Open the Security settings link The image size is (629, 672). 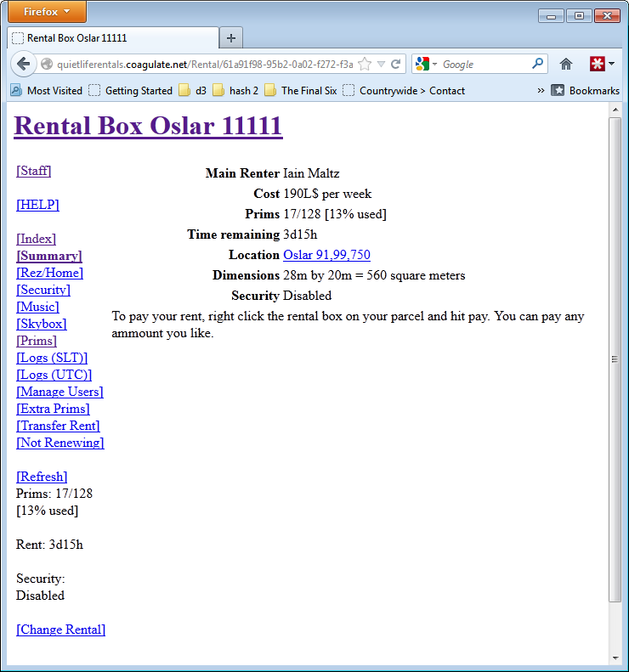43,290
